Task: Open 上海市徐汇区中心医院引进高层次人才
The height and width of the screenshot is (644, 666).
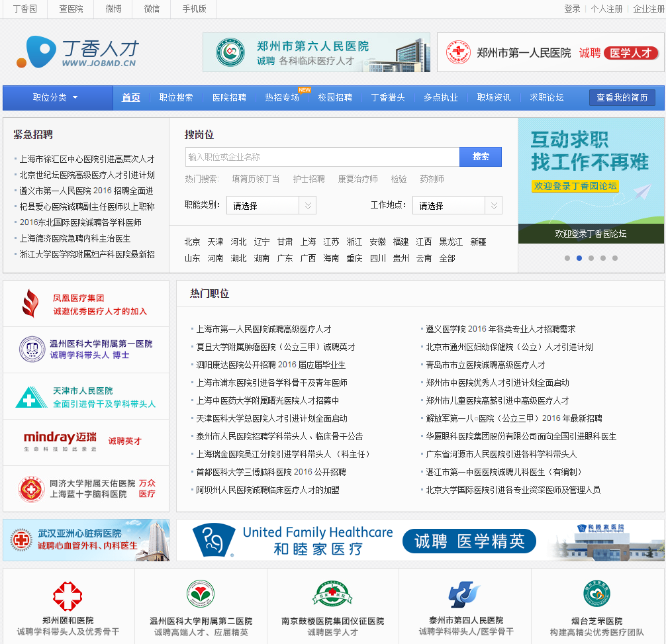Action: pyautogui.click(x=87, y=160)
